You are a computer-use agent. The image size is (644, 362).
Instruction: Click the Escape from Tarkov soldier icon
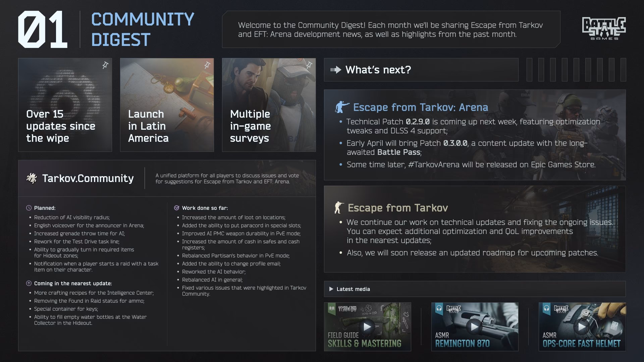click(x=339, y=207)
